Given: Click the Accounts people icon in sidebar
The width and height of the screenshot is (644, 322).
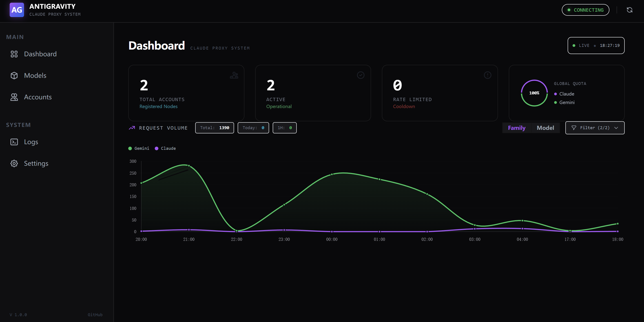Looking at the screenshot, I should click(14, 97).
